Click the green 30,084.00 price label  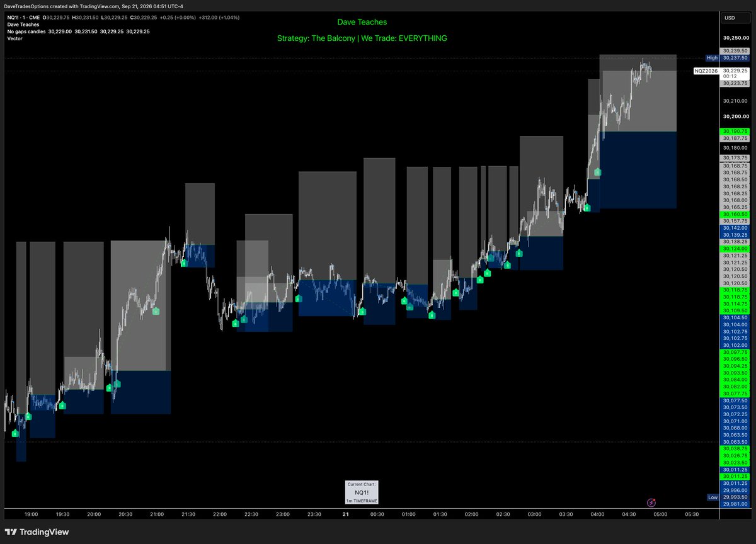[735, 380]
